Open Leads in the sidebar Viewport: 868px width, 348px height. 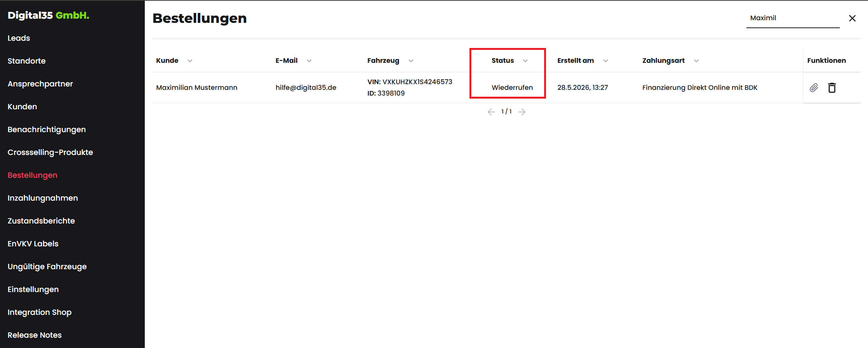pyautogui.click(x=19, y=38)
